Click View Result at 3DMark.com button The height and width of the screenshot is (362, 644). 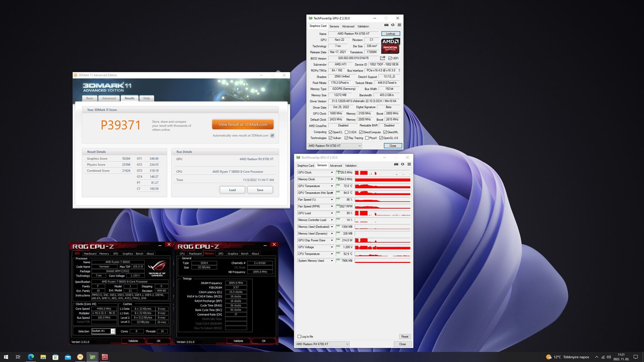pos(243,125)
